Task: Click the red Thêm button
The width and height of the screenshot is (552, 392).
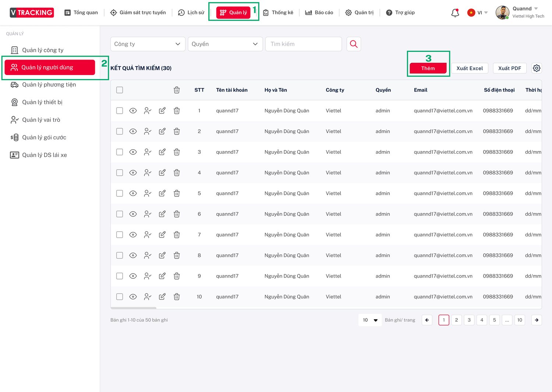Action: click(428, 68)
